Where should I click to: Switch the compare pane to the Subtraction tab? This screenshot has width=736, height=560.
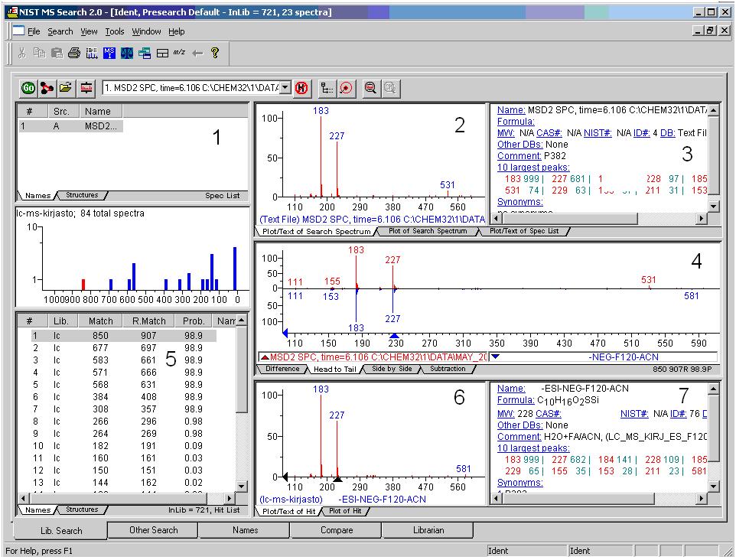tap(448, 369)
